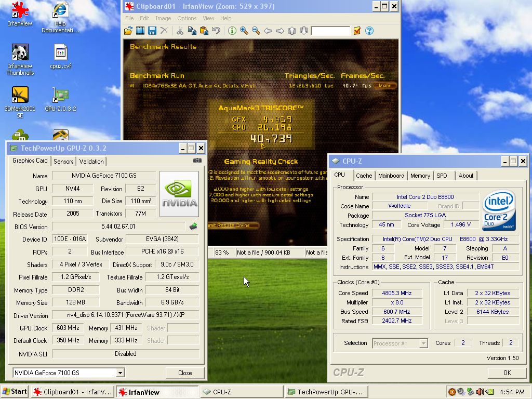Image resolution: width=532 pixels, height=399 pixels.
Task: Click the Intel Core 2 Duo logo in CPU-Z
Action: pyautogui.click(x=499, y=210)
